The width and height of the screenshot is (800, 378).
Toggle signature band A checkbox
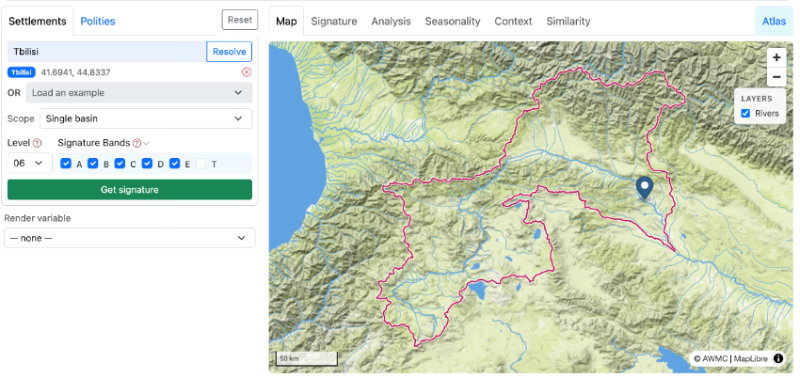click(x=65, y=163)
